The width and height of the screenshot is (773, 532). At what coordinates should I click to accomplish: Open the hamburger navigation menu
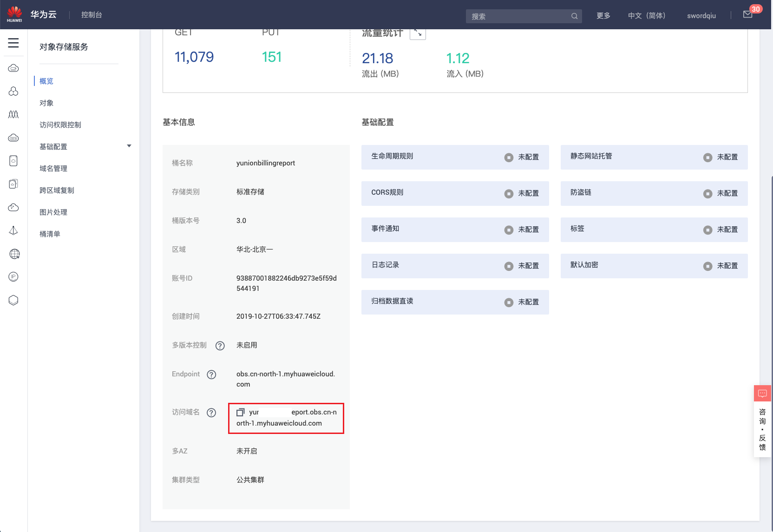point(13,43)
